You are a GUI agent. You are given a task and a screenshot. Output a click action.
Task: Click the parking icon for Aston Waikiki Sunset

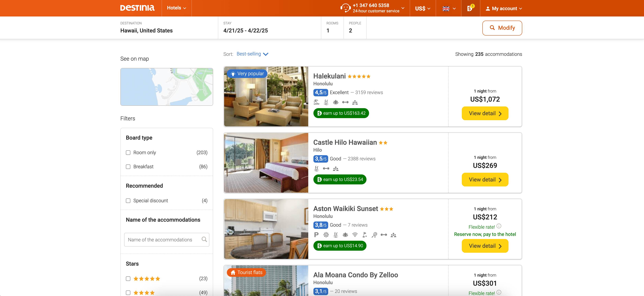316,235
